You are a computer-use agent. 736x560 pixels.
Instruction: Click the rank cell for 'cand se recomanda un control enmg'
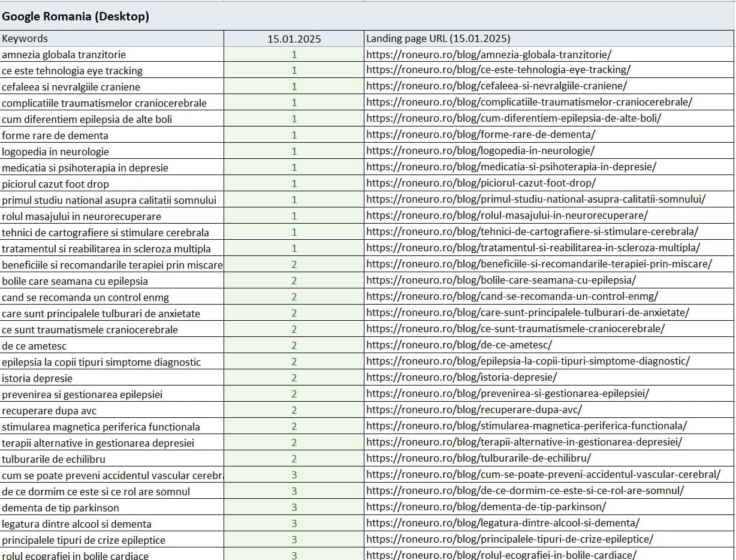tap(294, 297)
